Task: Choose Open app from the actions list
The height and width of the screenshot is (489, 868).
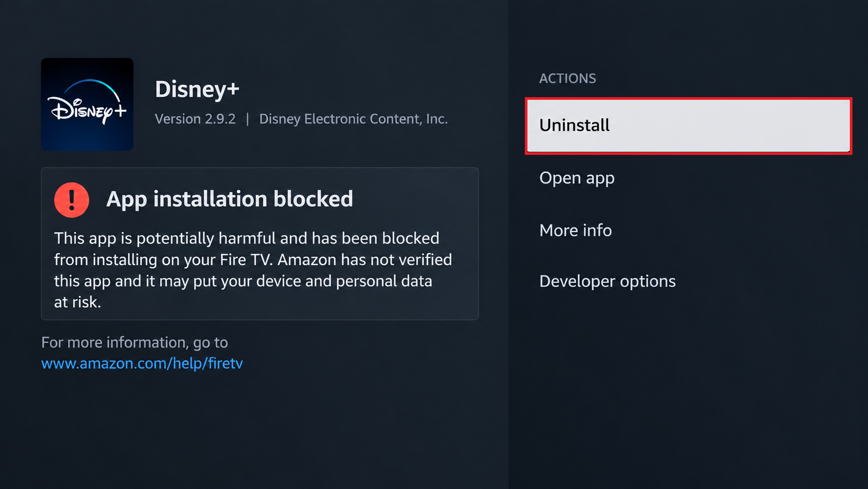Action: click(577, 178)
